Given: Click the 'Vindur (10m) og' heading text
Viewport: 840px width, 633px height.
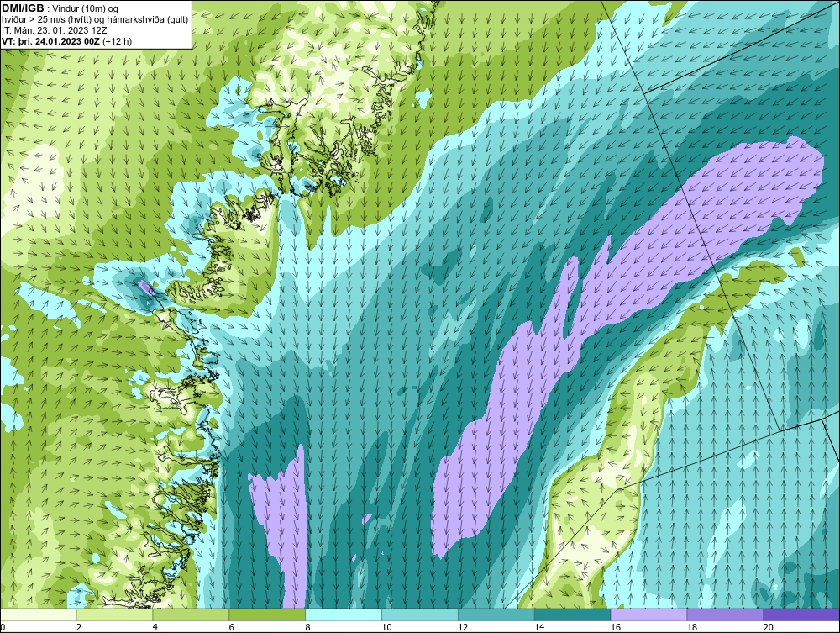Looking at the screenshot, I should coord(86,8).
